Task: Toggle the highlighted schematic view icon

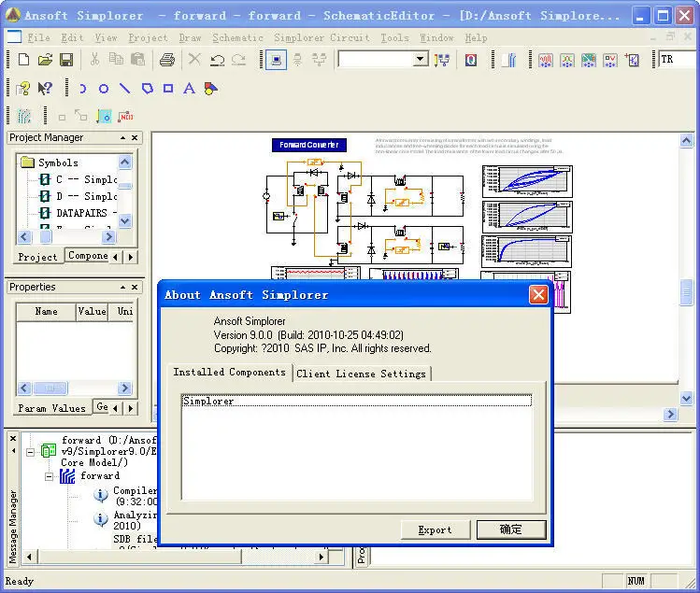Action: pyautogui.click(x=276, y=60)
